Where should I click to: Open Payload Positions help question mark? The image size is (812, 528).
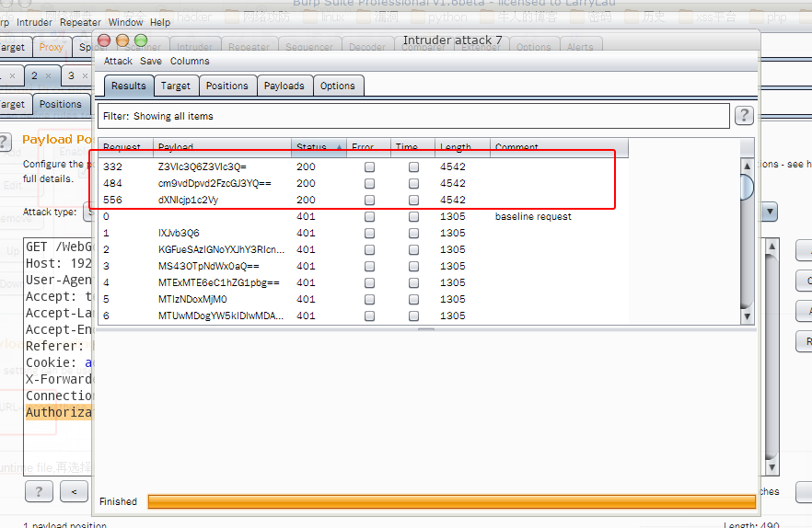(x=4, y=142)
